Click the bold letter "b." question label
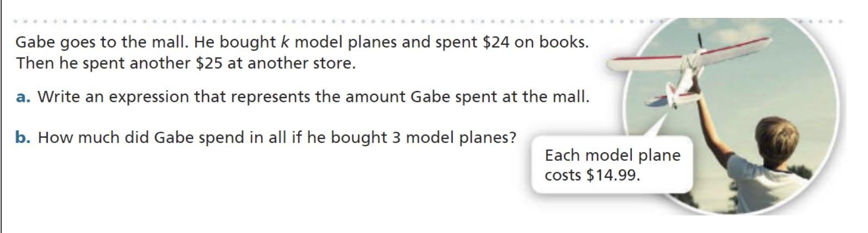 pyautogui.click(x=23, y=138)
